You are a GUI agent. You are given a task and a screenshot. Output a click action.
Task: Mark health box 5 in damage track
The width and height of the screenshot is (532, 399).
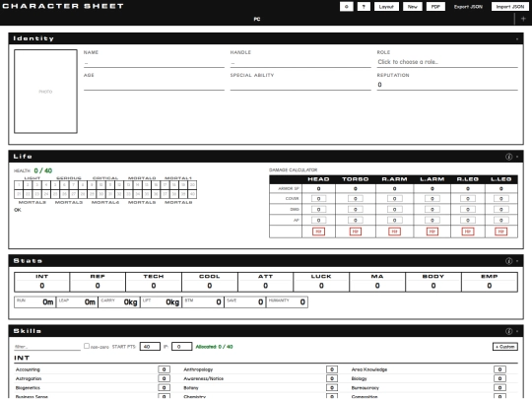(x=55, y=185)
